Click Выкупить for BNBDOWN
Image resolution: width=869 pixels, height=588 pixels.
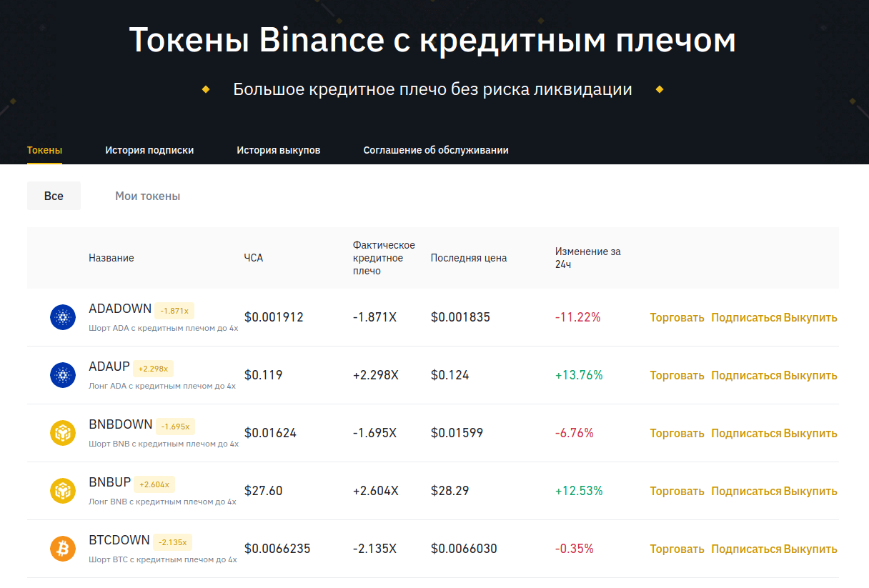pos(810,434)
